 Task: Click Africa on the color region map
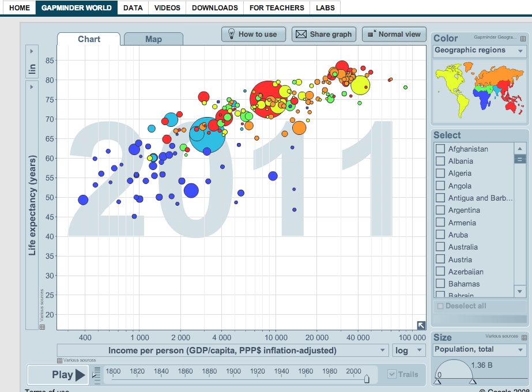coord(483,99)
